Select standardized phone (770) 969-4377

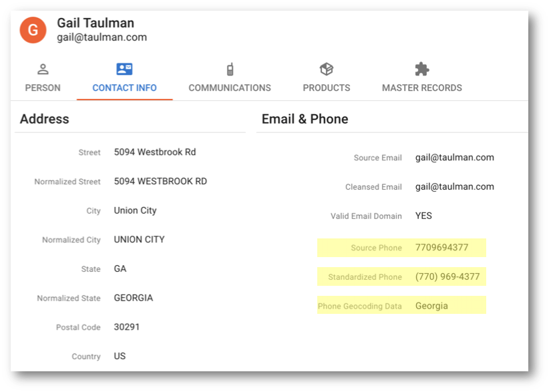447,277
